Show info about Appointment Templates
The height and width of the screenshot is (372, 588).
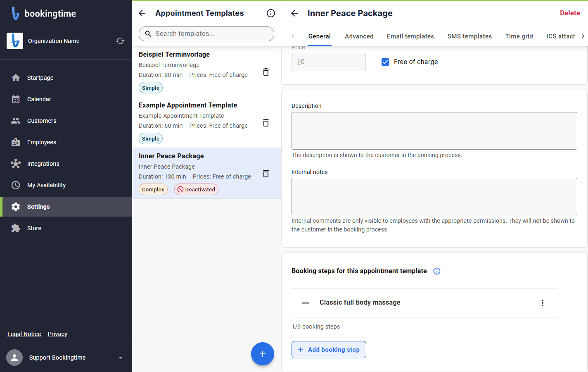pyautogui.click(x=271, y=13)
